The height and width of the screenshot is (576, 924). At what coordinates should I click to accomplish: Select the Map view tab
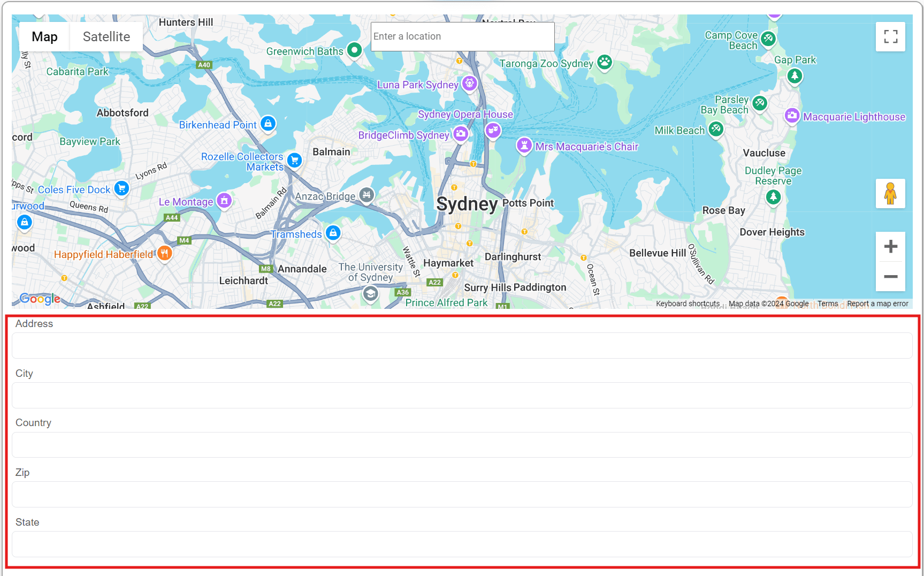click(x=44, y=36)
